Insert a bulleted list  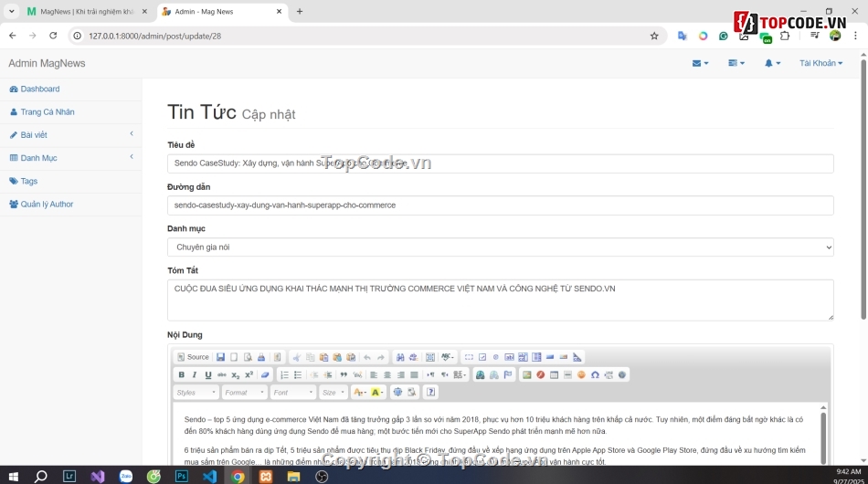[298, 375]
